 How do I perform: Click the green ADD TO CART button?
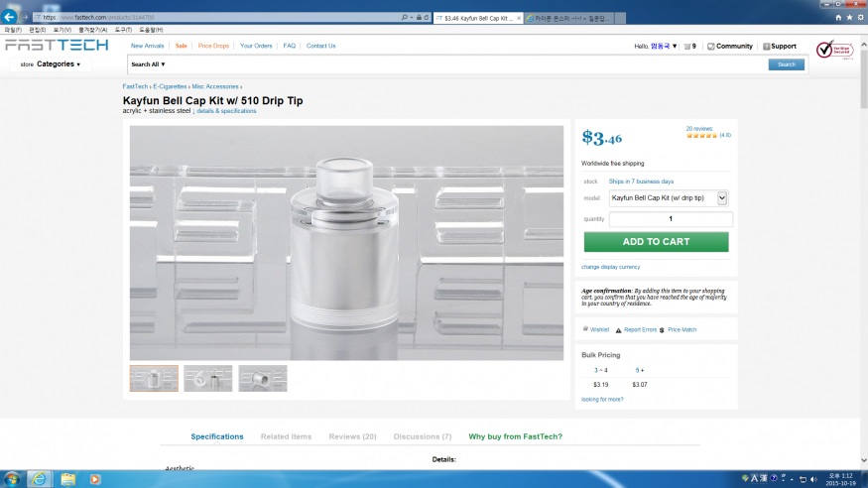pos(656,242)
